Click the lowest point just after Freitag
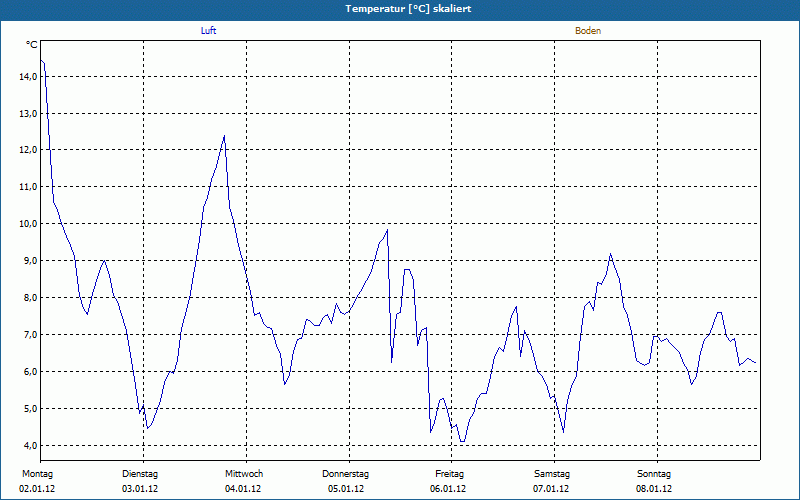Image resolution: width=800 pixels, height=500 pixels. [x=462, y=441]
